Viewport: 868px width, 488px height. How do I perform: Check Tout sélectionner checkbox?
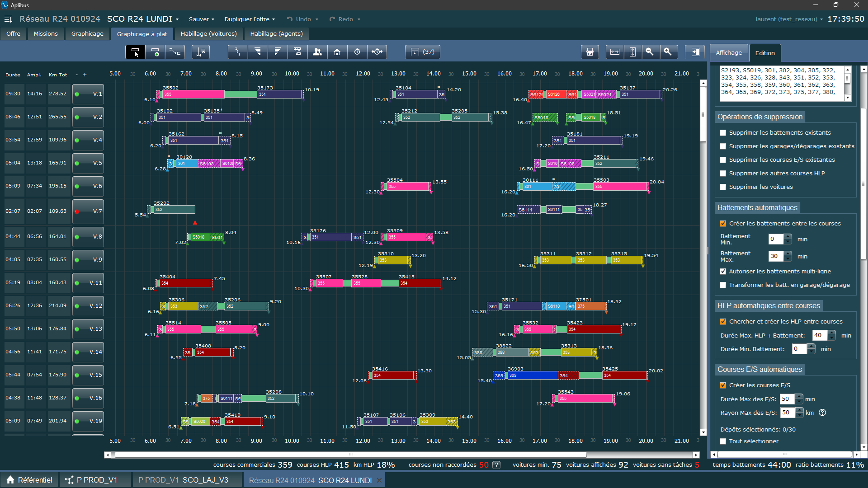[x=723, y=441]
